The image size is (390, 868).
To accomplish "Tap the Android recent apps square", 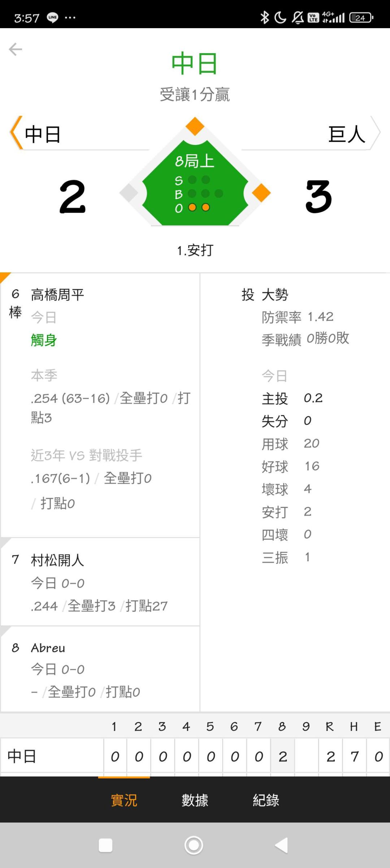I will (x=105, y=845).
